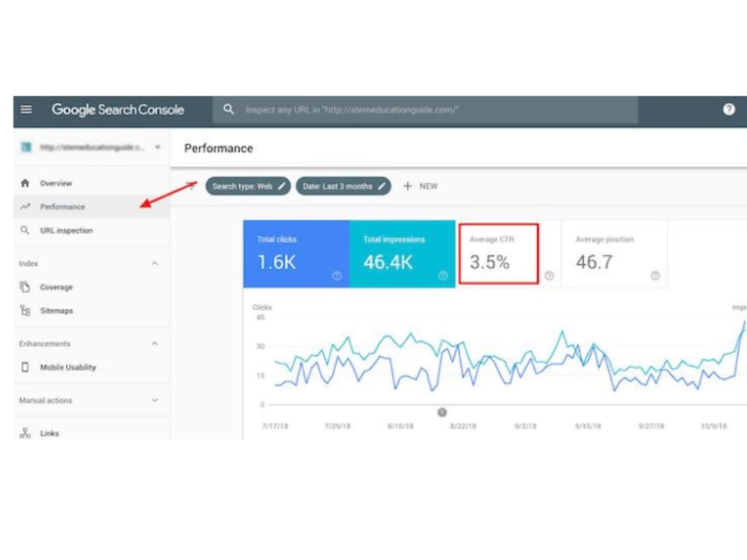747x560 pixels.
Task: Toggle the Average position metric card
Action: tap(615, 254)
